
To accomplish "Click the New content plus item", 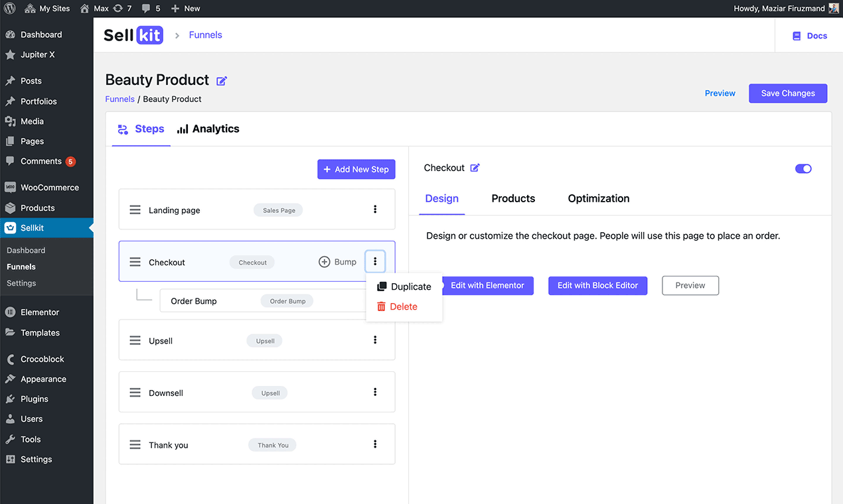I will point(185,9).
